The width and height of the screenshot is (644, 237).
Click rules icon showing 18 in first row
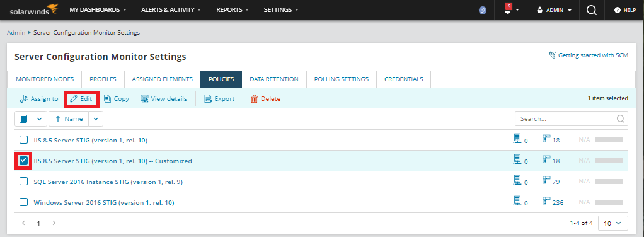(x=546, y=139)
